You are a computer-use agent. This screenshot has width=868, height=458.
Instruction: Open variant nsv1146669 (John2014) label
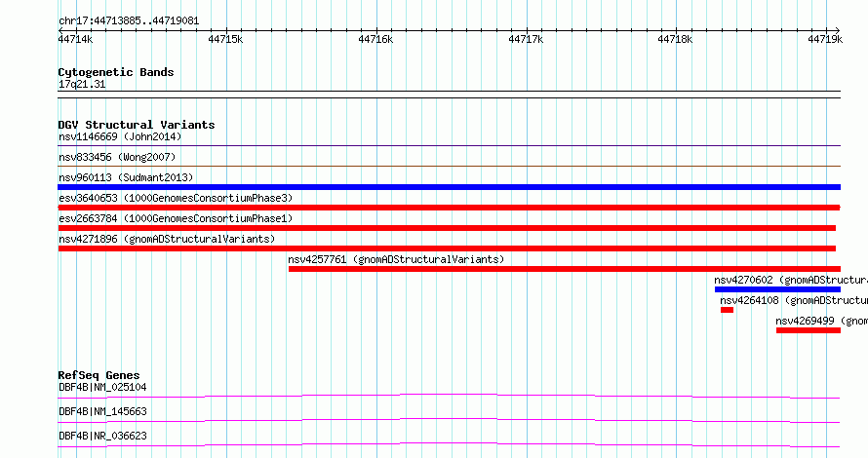point(120,136)
